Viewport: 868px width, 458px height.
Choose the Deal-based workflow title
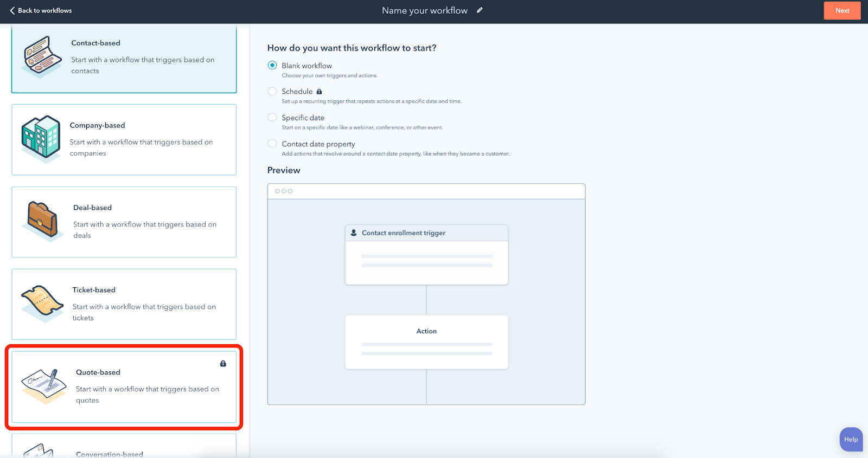click(93, 208)
